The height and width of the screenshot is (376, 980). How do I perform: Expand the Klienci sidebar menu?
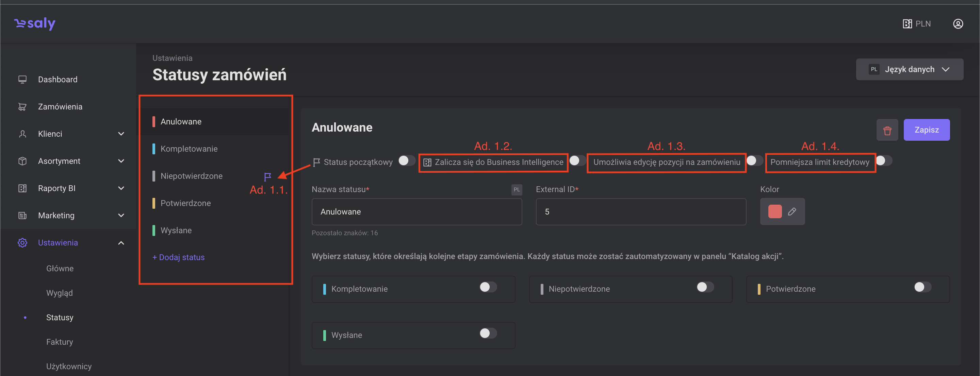pos(121,134)
